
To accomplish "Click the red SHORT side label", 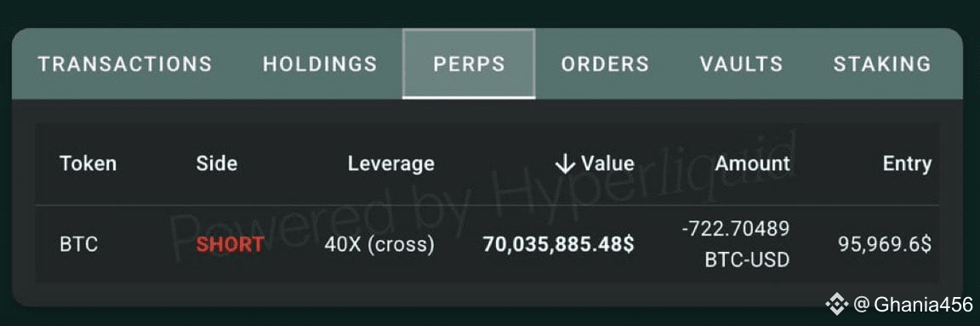I will [230, 244].
